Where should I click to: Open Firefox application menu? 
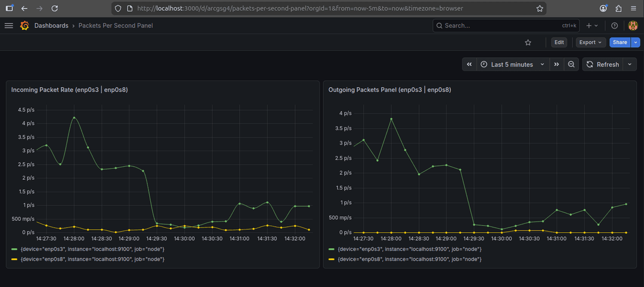click(x=634, y=8)
